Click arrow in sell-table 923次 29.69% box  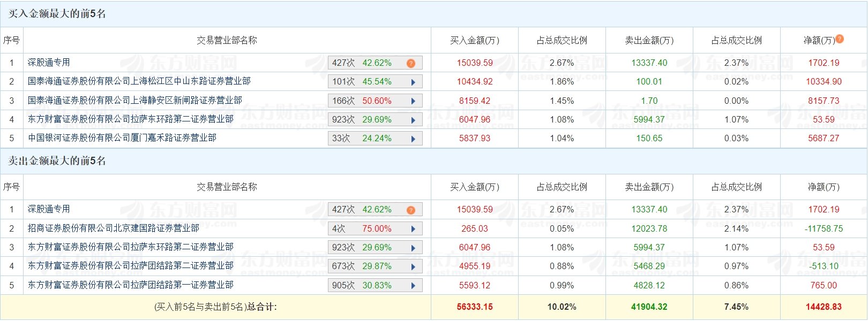pos(413,248)
